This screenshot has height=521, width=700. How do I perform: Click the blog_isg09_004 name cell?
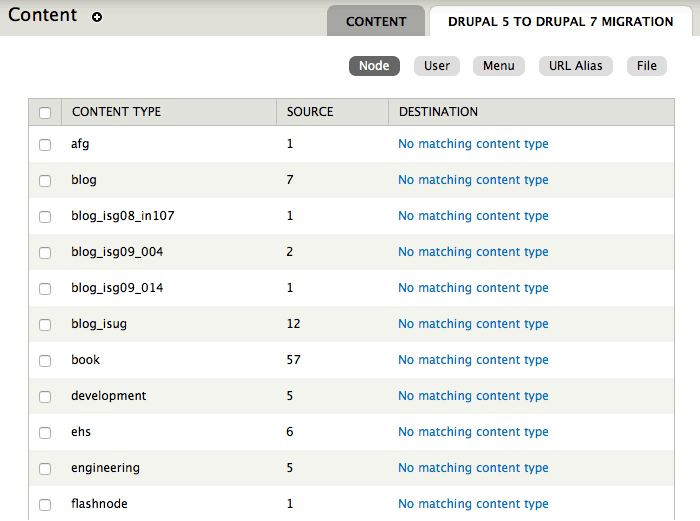click(117, 252)
